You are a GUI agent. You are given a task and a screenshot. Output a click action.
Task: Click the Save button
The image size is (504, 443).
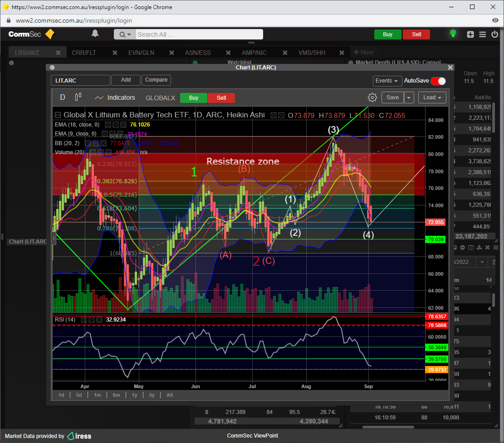point(392,97)
